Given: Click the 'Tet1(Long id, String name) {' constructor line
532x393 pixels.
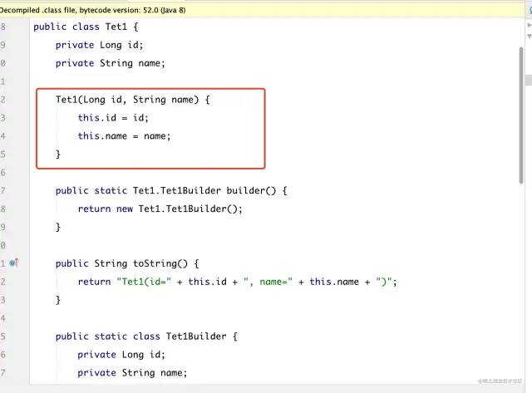Looking at the screenshot, I should (133, 100).
